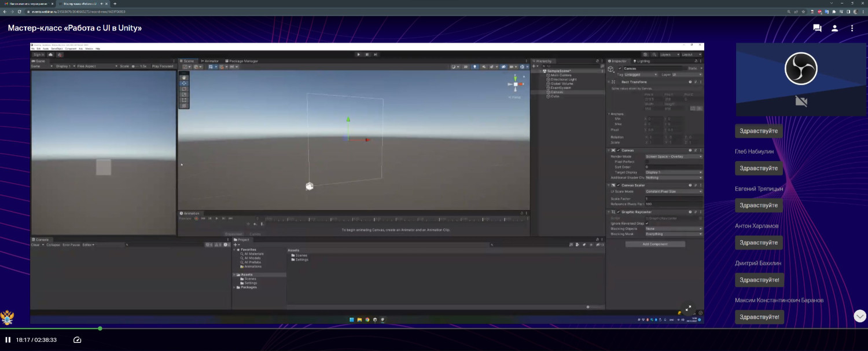Toggle the Canvas component enabled checkbox
This screenshot has height=351, width=868.
pyautogui.click(x=618, y=150)
